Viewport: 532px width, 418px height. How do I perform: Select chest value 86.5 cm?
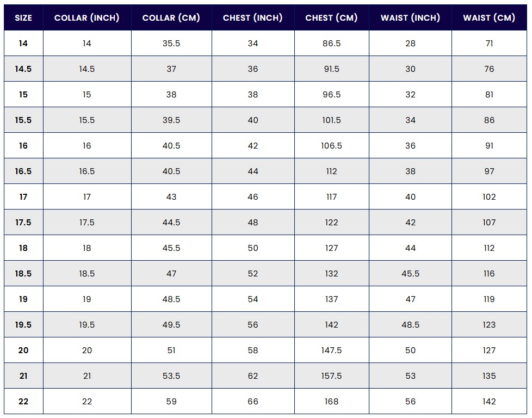point(331,44)
